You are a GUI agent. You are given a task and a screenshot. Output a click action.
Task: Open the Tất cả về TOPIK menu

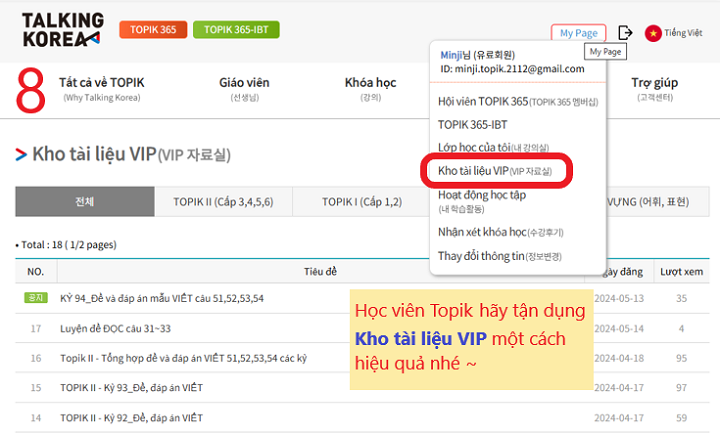101,89
